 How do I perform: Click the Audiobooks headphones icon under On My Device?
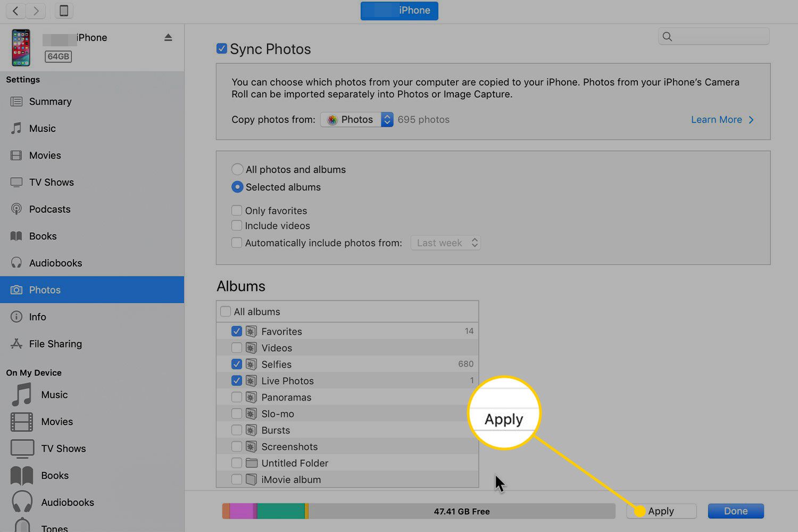click(x=22, y=502)
